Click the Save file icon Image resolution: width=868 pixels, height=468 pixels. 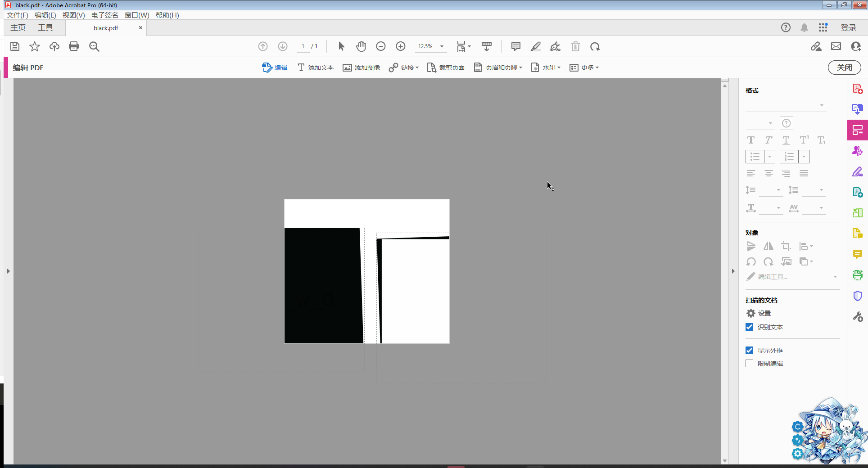pyautogui.click(x=15, y=46)
